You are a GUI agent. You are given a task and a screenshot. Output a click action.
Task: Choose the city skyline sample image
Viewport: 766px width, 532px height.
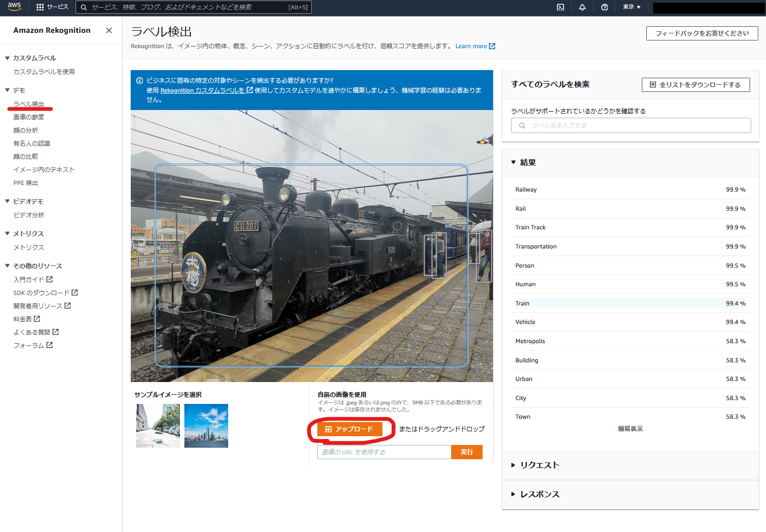point(206,426)
